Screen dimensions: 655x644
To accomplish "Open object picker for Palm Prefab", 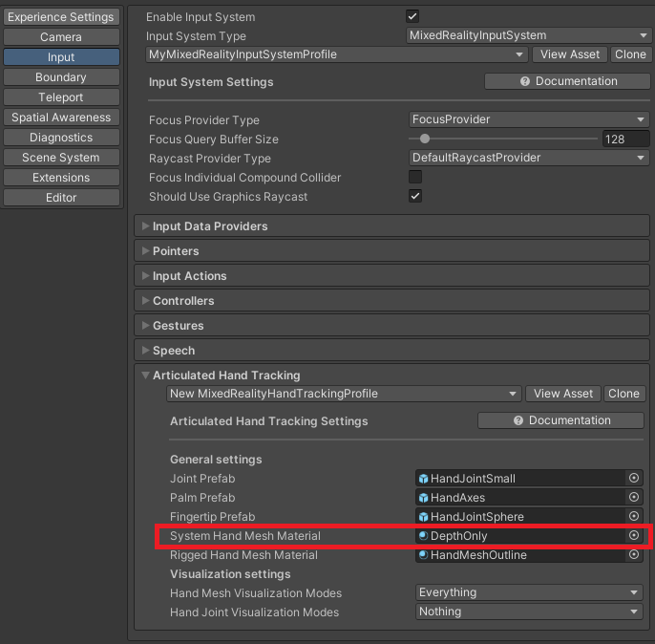I will 634,497.
